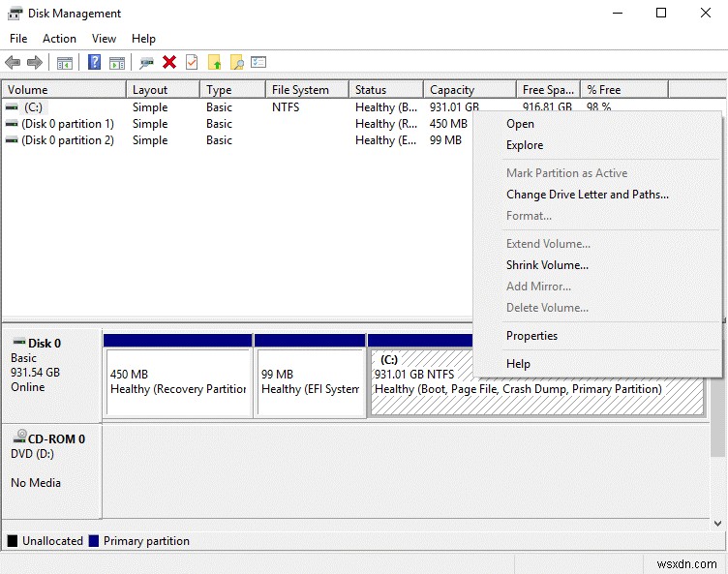This screenshot has width=728, height=574.
Task: Click the blue Help question mark icon
Action: pos(95,63)
